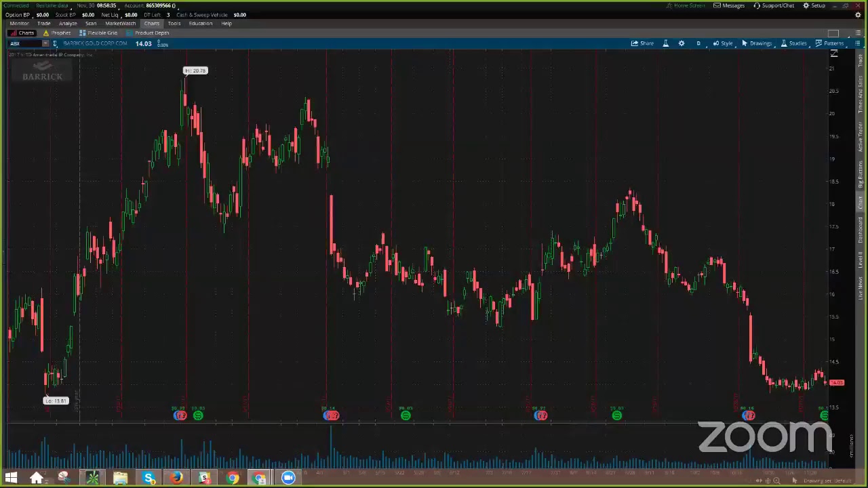Open Skype from the taskbar
Viewport: 868px width, 488px height.
(x=149, y=478)
